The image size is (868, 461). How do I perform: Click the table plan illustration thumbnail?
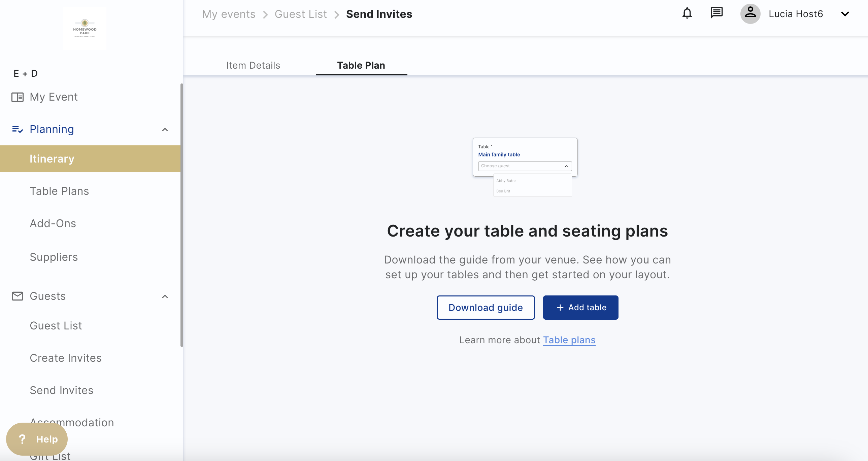tap(525, 167)
